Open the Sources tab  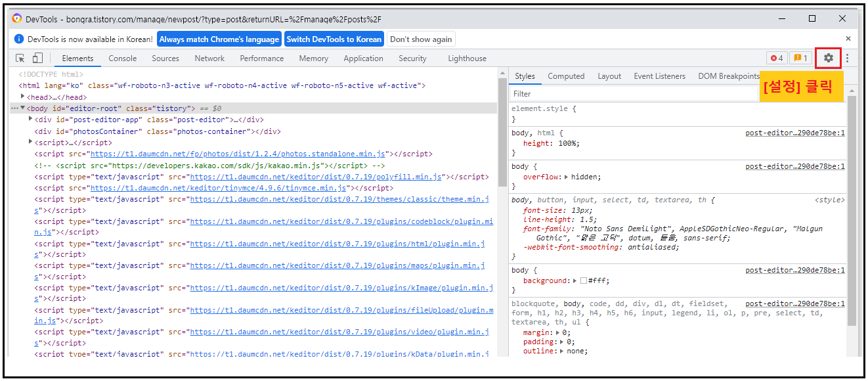pyautogui.click(x=165, y=58)
